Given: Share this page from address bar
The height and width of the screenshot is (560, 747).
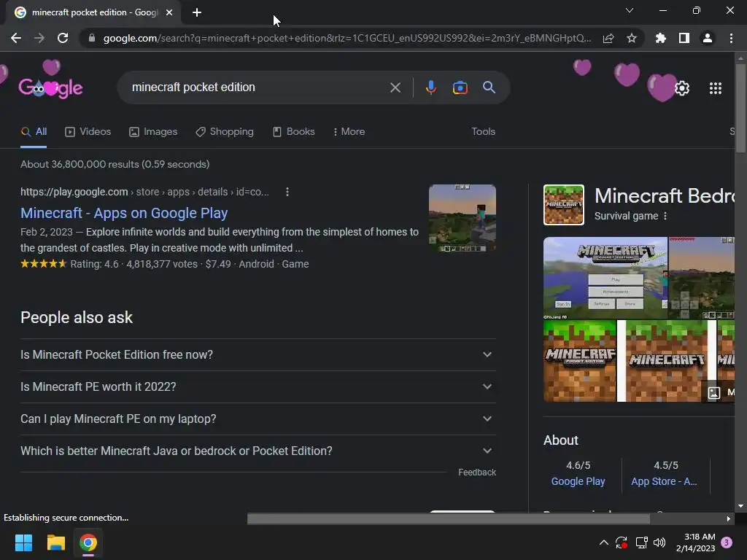Looking at the screenshot, I should [608, 38].
